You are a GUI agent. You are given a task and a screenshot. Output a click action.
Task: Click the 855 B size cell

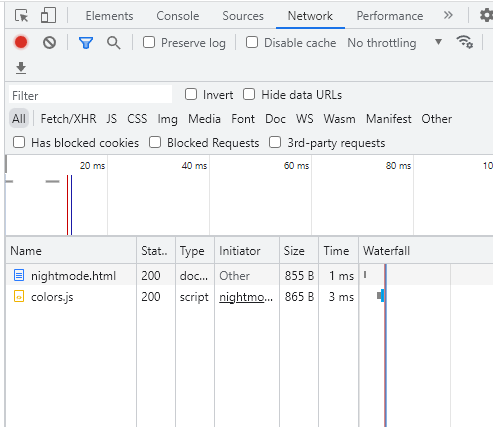299,276
